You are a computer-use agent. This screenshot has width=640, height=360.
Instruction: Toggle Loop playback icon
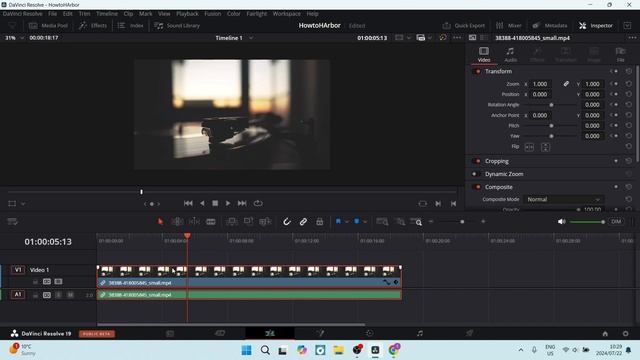pos(258,203)
